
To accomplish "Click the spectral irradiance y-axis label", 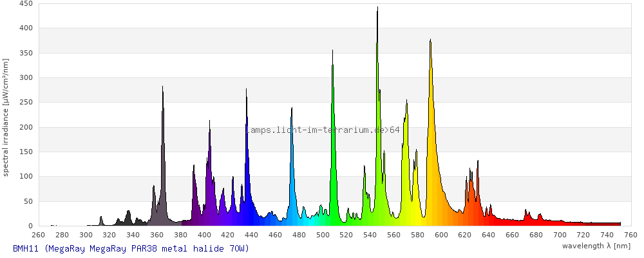I will pos(6,117).
